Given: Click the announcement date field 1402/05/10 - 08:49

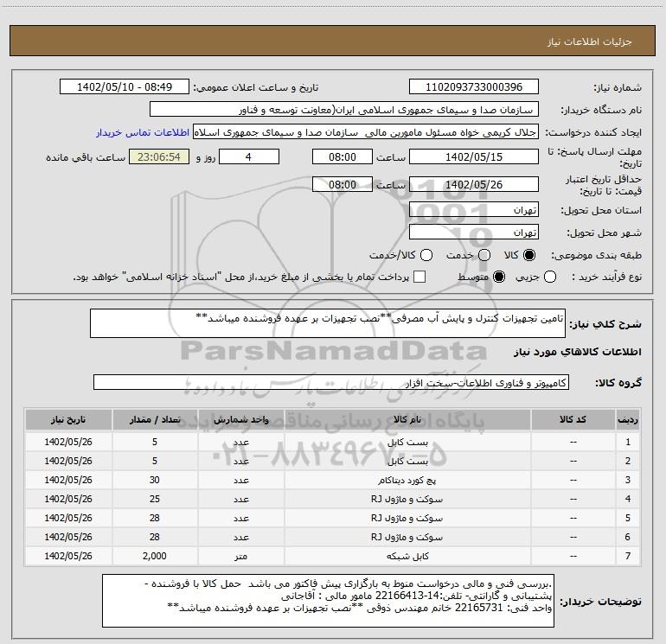Looking at the screenshot, I should pos(125,87).
